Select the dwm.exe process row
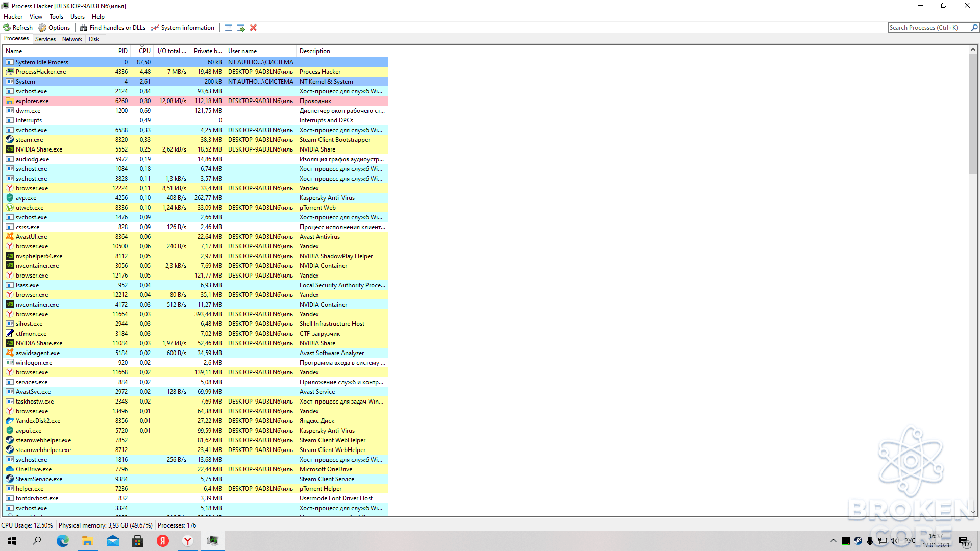Screen dimensions: 980x551 195,110
